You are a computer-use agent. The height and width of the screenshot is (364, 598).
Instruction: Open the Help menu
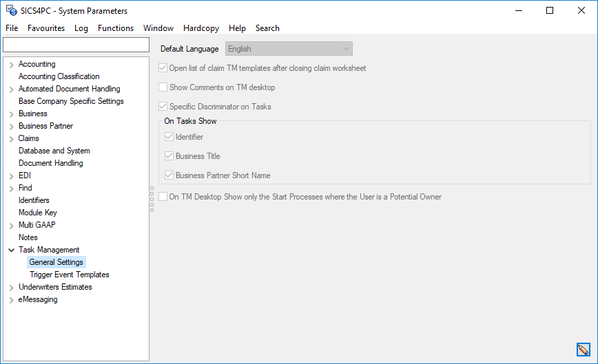(237, 28)
